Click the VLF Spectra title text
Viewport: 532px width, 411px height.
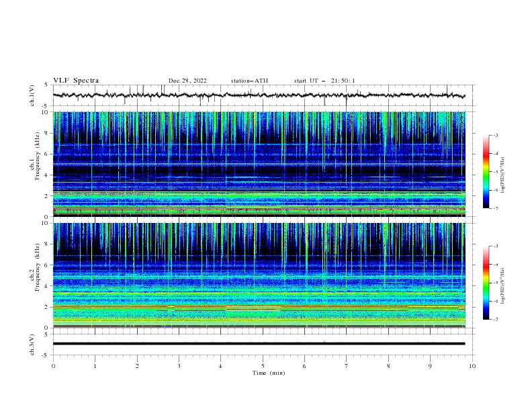(76, 81)
